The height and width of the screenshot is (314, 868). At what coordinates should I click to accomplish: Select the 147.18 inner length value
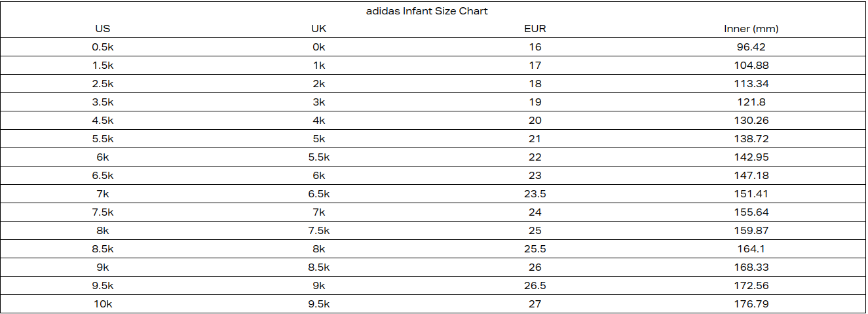tap(751, 176)
